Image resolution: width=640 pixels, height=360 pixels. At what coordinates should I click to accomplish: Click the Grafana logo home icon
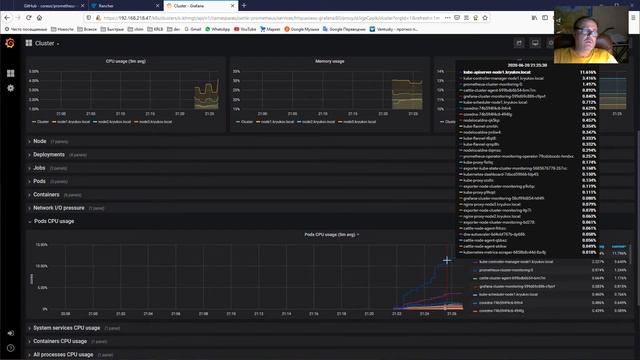pyautogui.click(x=10, y=43)
